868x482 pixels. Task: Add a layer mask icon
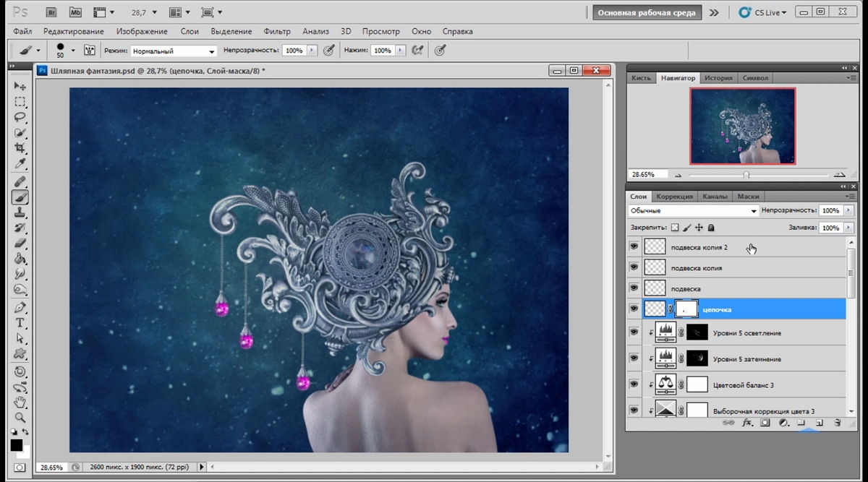(765, 422)
